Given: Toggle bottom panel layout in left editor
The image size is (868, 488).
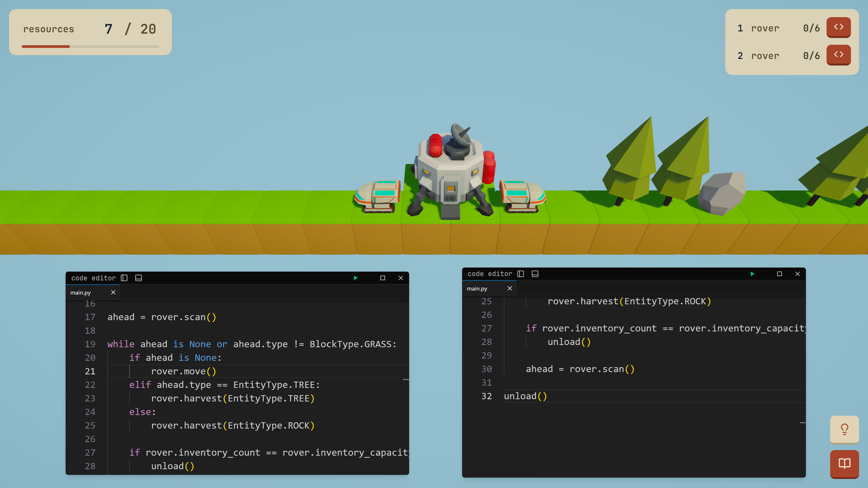Looking at the screenshot, I should [139, 278].
